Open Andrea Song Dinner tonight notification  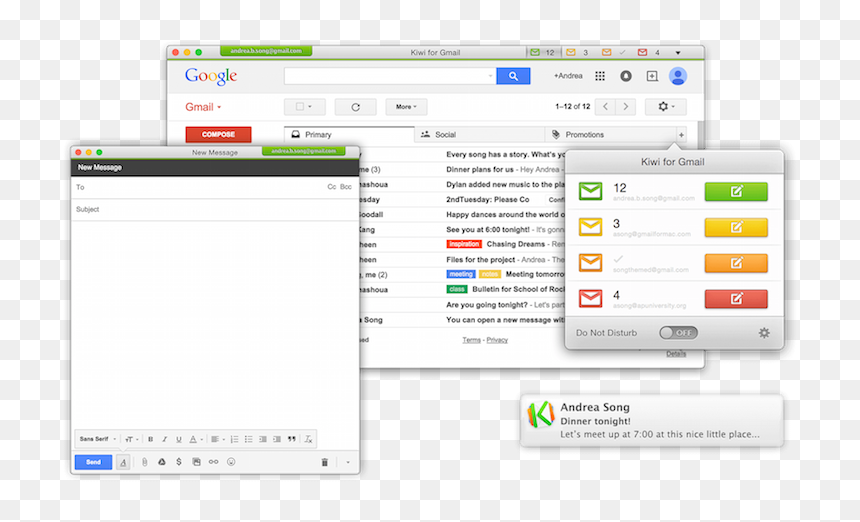[652, 421]
